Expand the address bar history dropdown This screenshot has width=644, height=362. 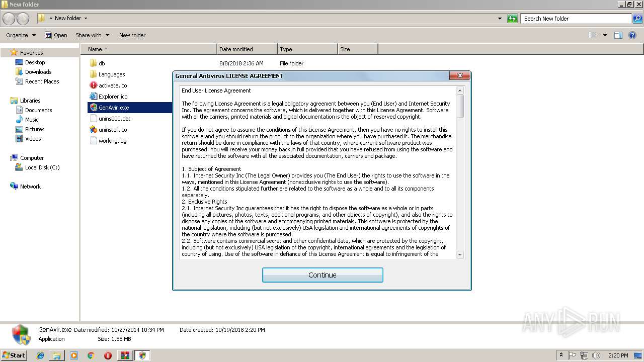500,19
